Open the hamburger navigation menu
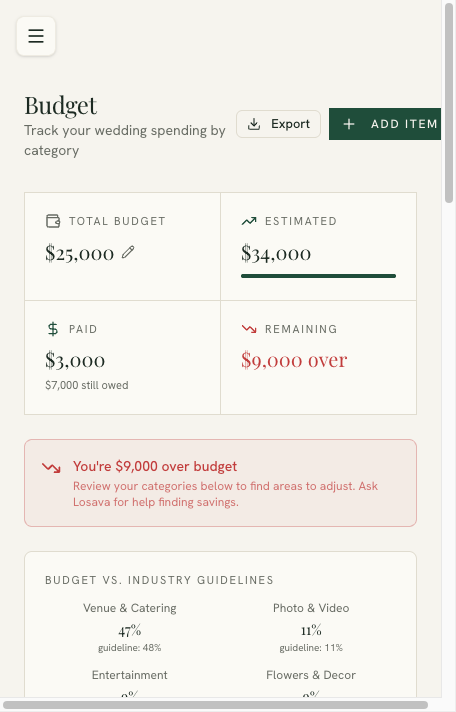The height and width of the screenshot is (712, 456). click(36, 36)
